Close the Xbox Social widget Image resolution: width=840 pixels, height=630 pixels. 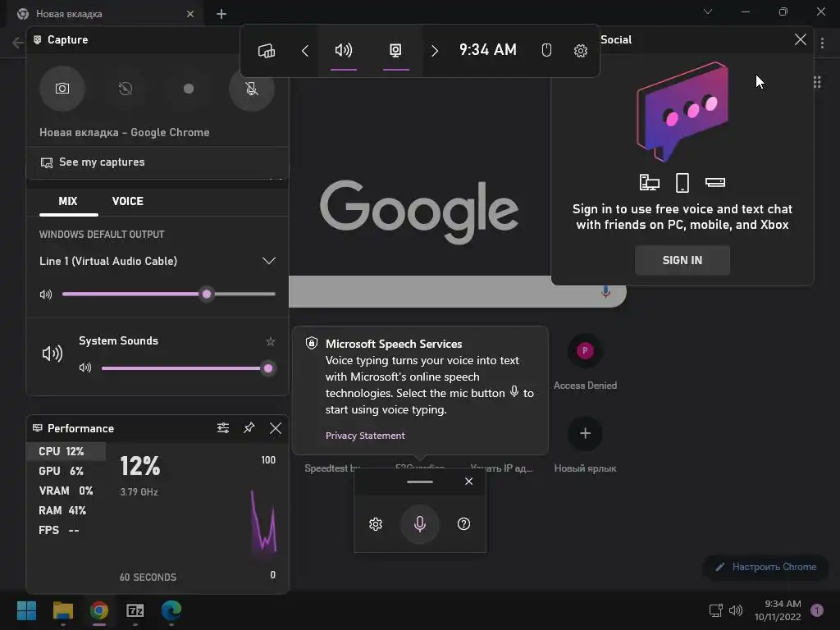801,39
